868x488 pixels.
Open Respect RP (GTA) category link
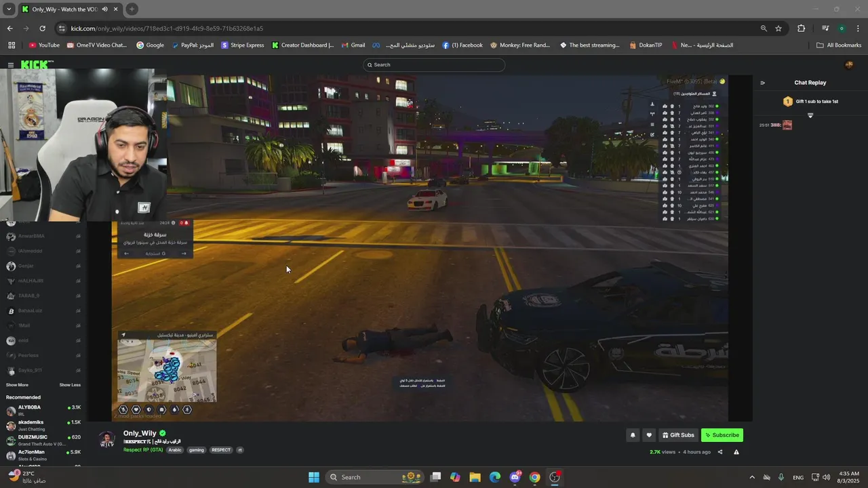(x=143, y=450)
